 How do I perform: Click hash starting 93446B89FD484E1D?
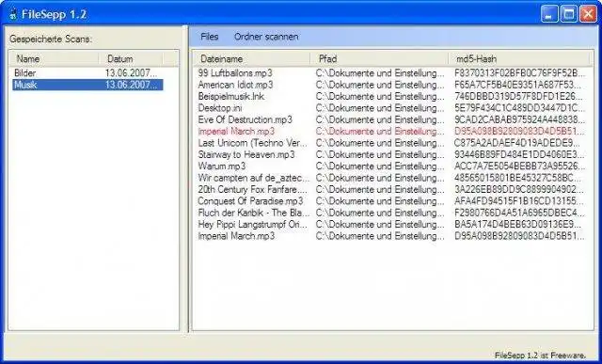519,154
